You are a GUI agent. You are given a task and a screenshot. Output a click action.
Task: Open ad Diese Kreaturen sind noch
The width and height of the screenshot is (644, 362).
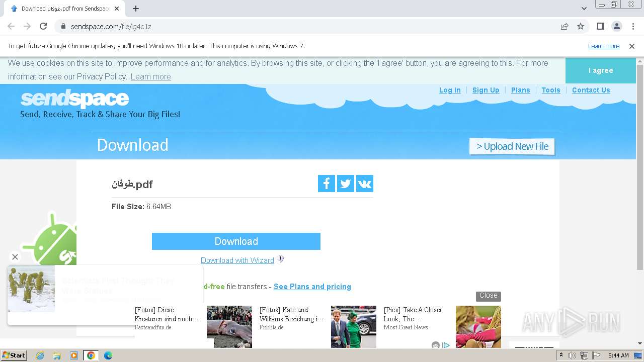pos(167,314)
